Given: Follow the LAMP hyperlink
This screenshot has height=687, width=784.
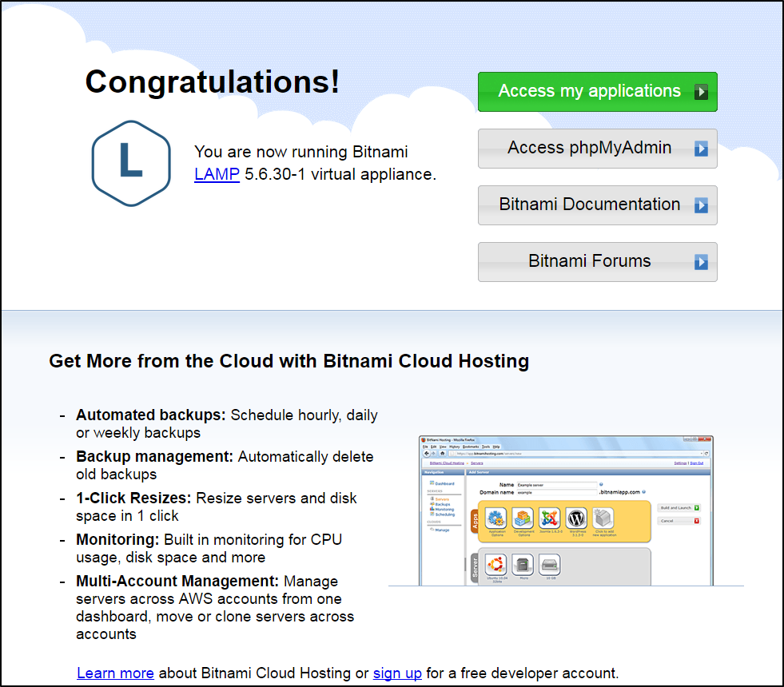Looking at the screenshot, I should [x=217, y=174].
